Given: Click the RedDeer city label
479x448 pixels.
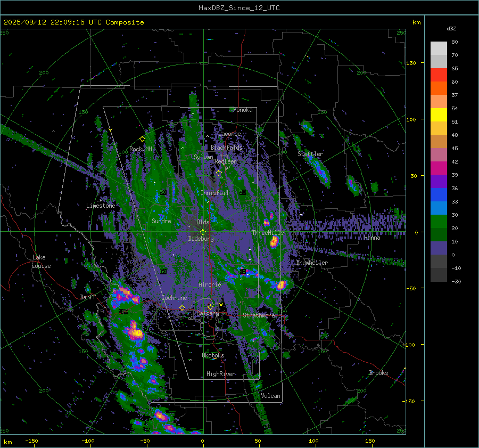Looking at the screenshot, I should [226, 161].
